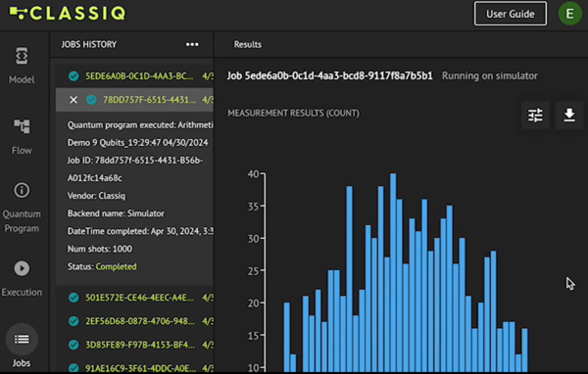Open the Jobs list icon
Viewport: 588px width, 374px height.
pos(22,339)
